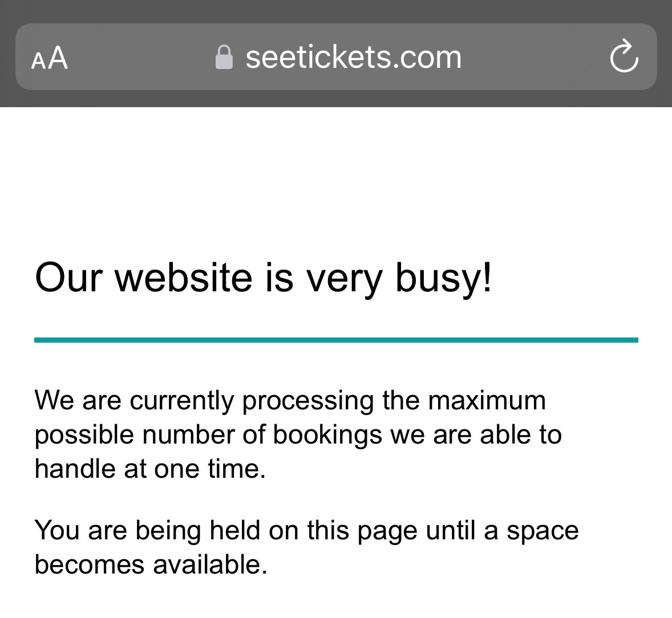The width and height of the screenshot is (672, 618).
Task: Click the teal horizontal divider line
Action: (336, 340)
